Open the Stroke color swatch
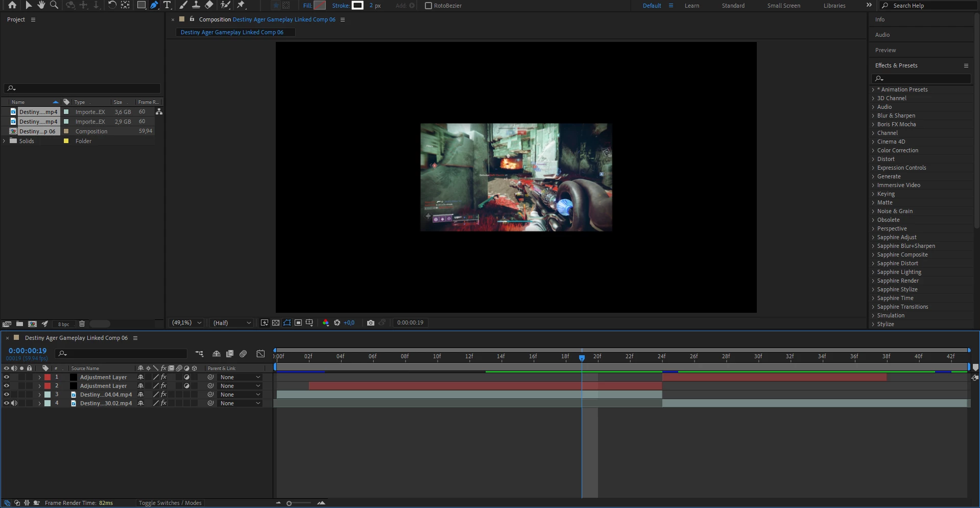The image size is (980, 508). [357, 6]
